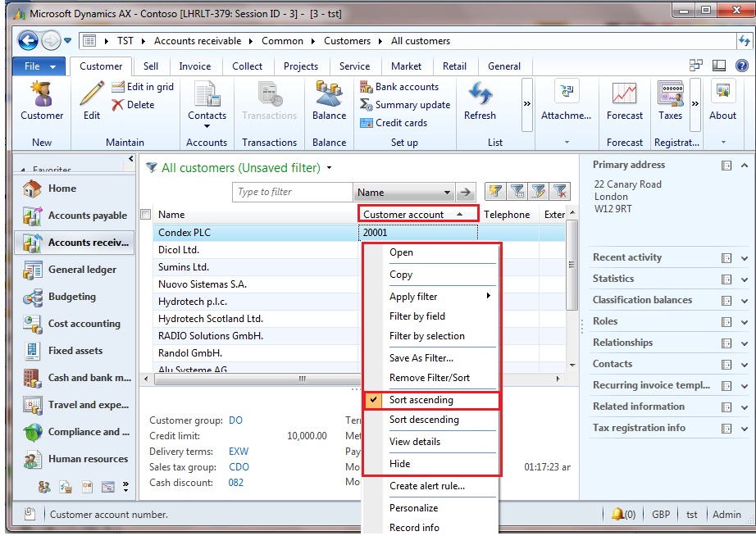Click the first filter icon with lightning bolt
This screenshot has height=536, width=756.
pyautogui.click(x=495, y=192)
